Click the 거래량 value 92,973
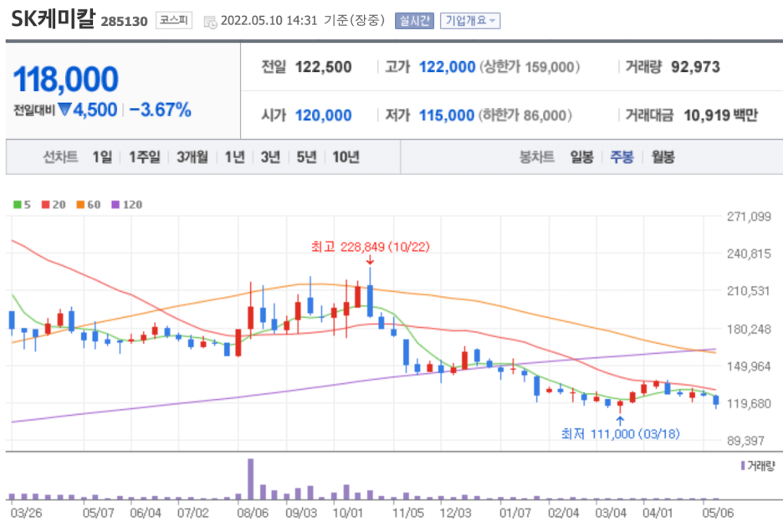Screen dimensions: 783x532 [696, 67]
